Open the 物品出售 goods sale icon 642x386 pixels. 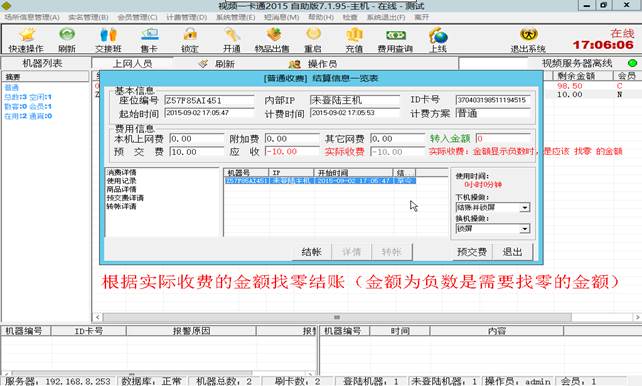tap(273, 40)
